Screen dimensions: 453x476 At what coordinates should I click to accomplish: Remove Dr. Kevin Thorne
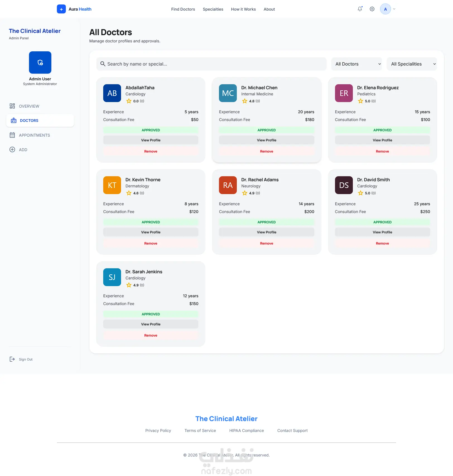pos(151,243)
